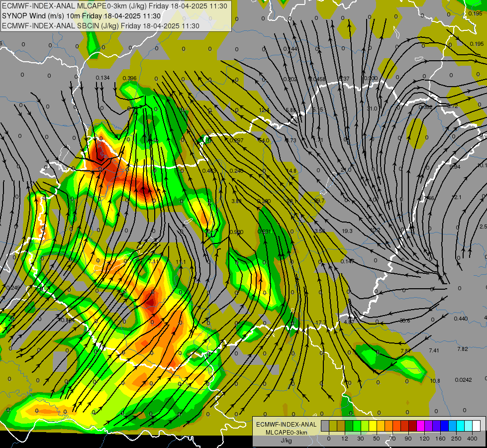Click the legend scale value 70
Screen dimensions: 487x448
(392, 439)
